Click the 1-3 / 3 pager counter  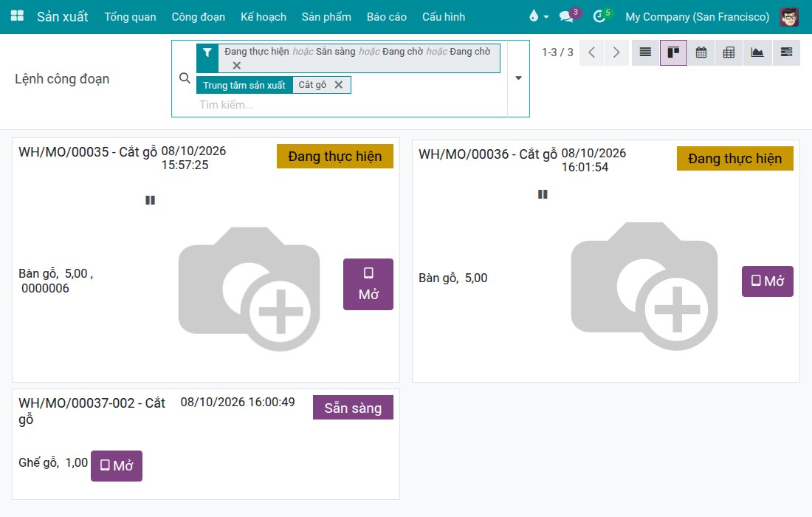557,52
